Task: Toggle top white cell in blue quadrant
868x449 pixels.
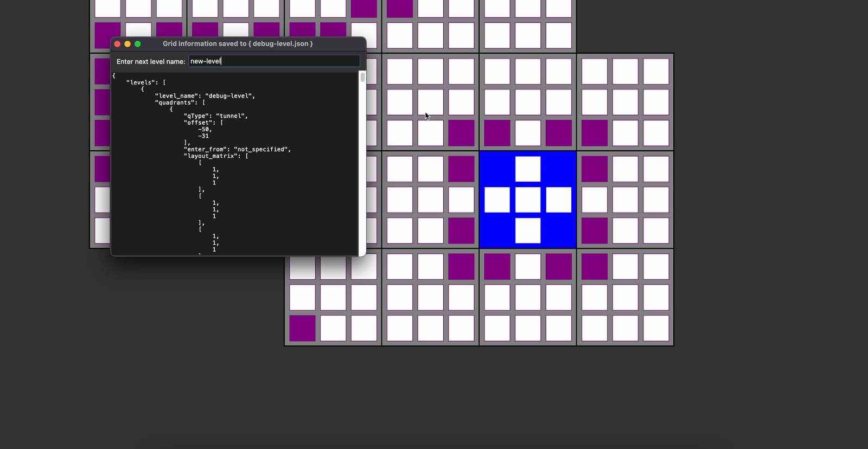Action: 528,169
